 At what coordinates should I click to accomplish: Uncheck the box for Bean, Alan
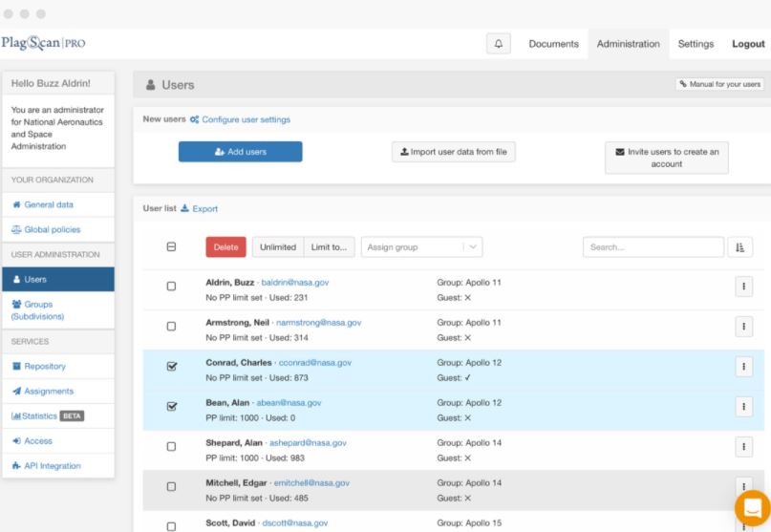[x=172, y=407]
